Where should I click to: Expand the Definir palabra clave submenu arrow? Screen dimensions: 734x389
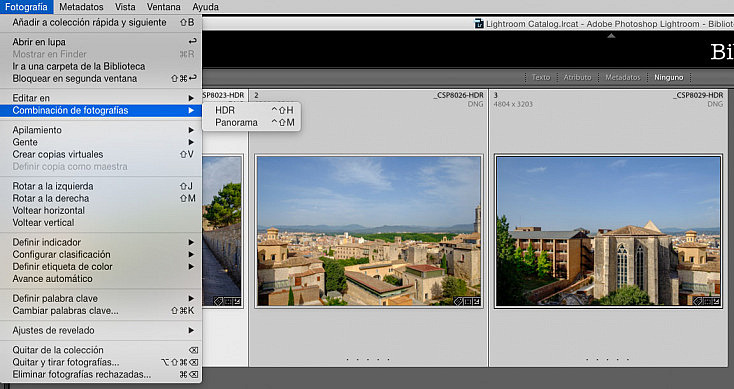pyautogui.click(x=191, y=299)
